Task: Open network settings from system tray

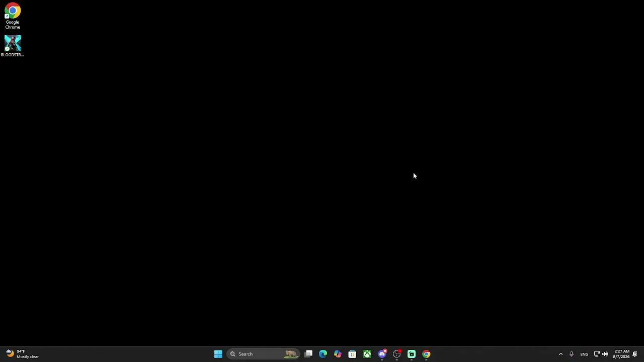Action: 597,354
